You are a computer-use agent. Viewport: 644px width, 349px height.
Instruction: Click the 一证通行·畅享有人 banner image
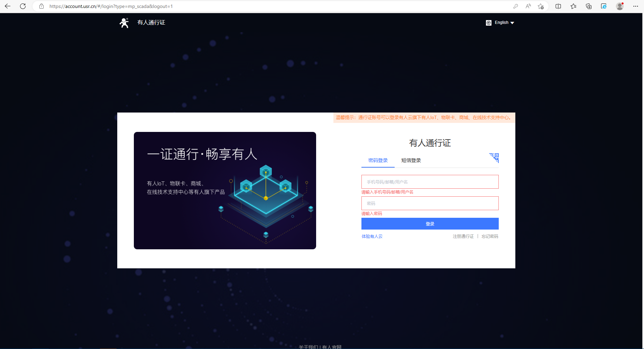pyautogui.click(x=225, y=190)
